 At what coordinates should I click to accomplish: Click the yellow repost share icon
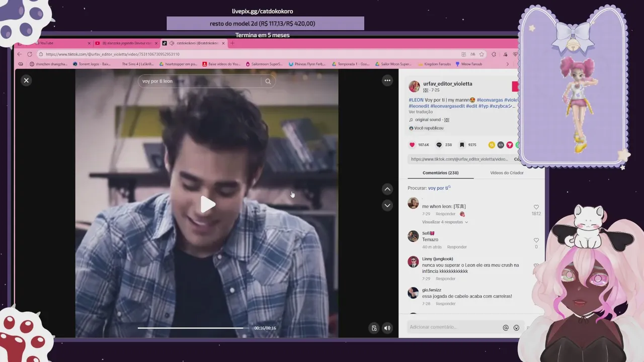(492, 145)
